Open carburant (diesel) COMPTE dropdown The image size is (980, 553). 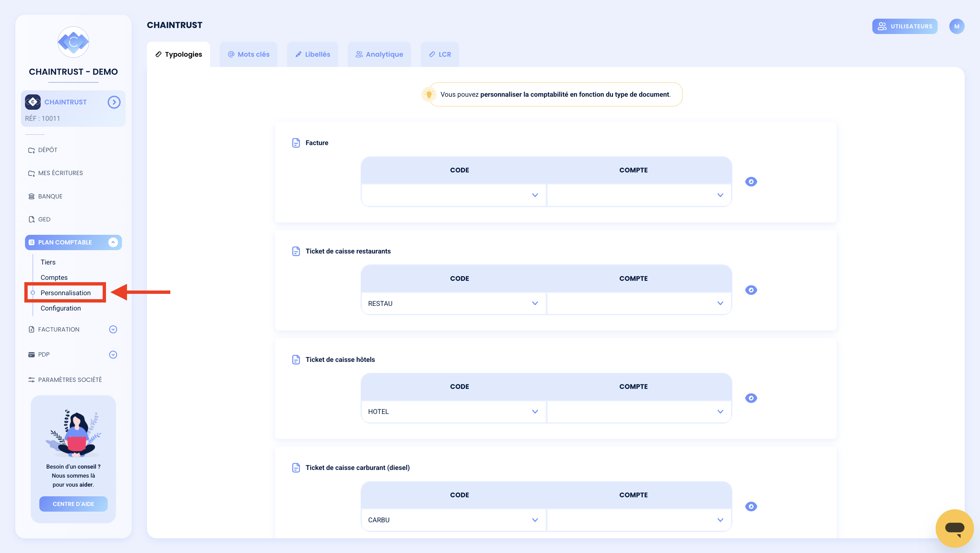click(639, 520)
